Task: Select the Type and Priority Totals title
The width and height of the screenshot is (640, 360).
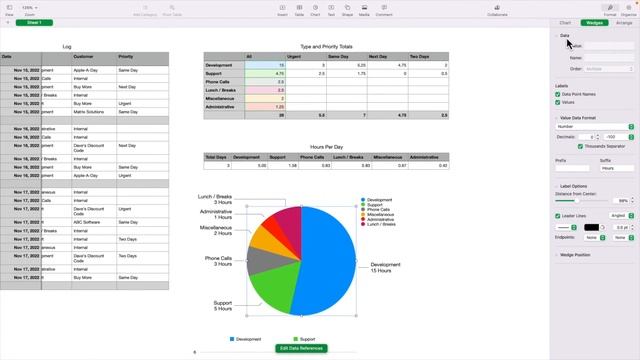Action: point(326,47)
